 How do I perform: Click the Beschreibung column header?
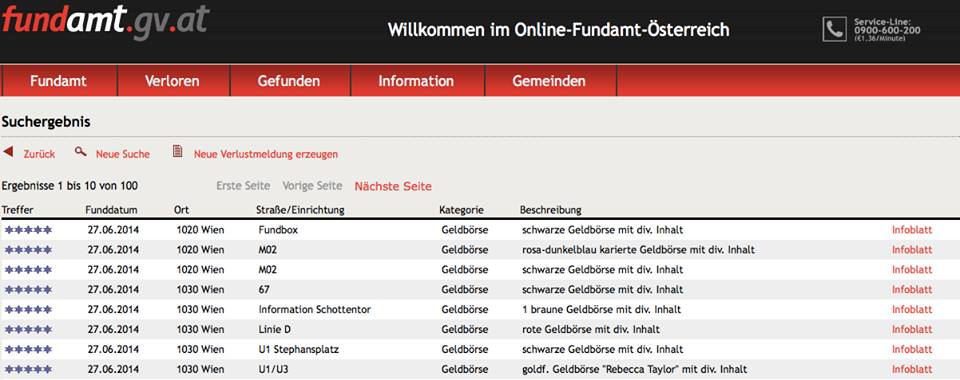click(550, 210)
